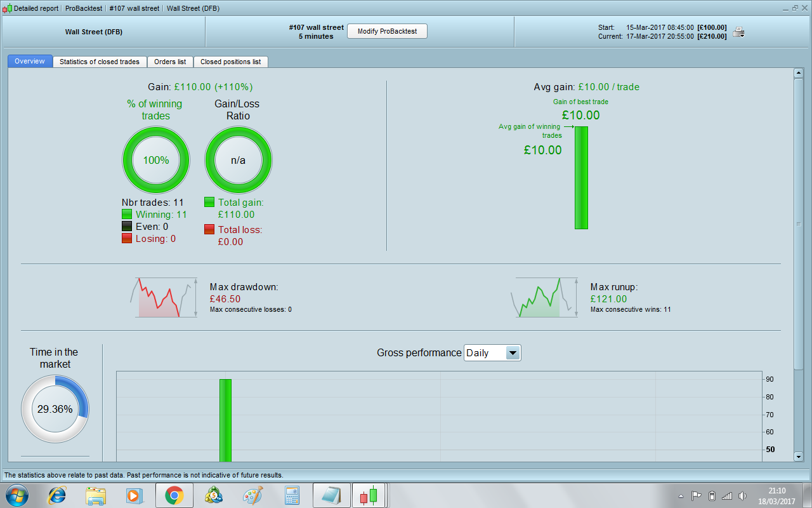Show hidden system tray icons
This screenshot has height=508, width=812.
[x=681, y=496]
